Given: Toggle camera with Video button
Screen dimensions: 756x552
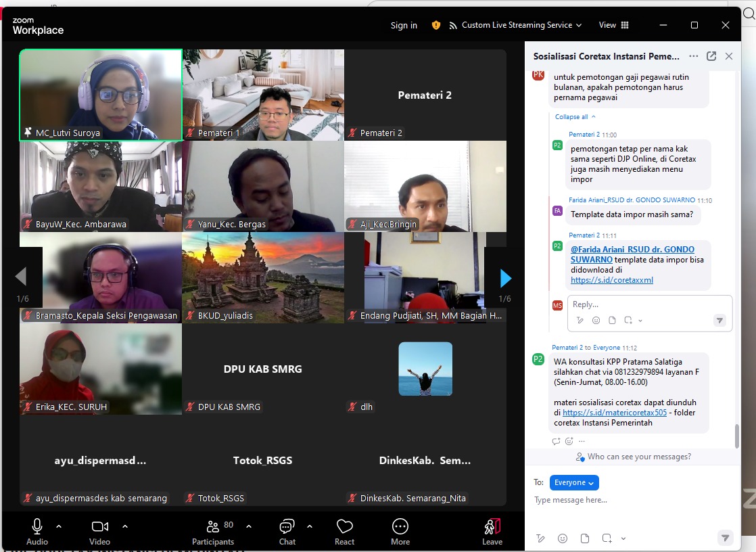Looking at the screenshot, I should pyautogui.click(x=100, y=527).
